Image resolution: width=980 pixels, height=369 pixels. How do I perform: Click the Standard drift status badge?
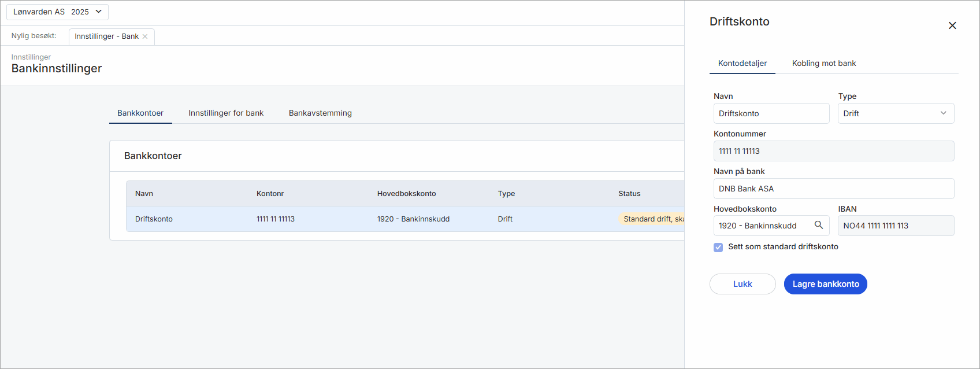[652, 219]
